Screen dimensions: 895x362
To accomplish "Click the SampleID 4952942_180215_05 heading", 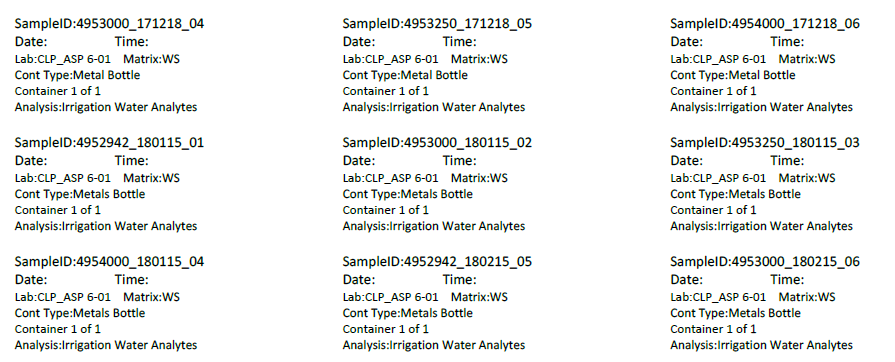I will (x=437, y=262).
